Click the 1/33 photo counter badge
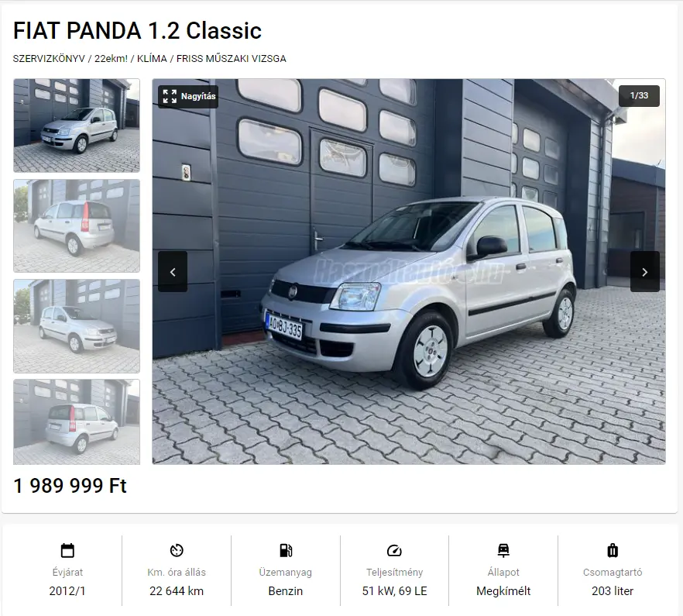Image resolution: width=683 pixels, height=616 pixels. click(x=639, y=95)
